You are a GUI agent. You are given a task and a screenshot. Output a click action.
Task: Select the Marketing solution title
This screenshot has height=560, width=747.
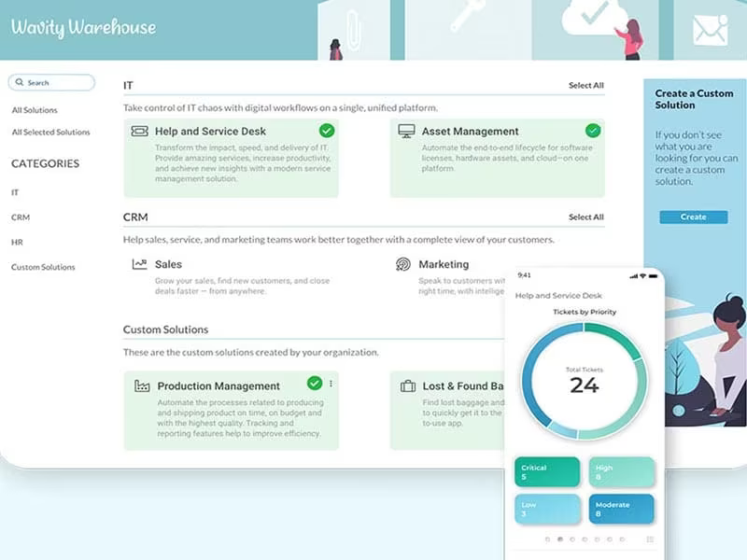click(444, 264)
